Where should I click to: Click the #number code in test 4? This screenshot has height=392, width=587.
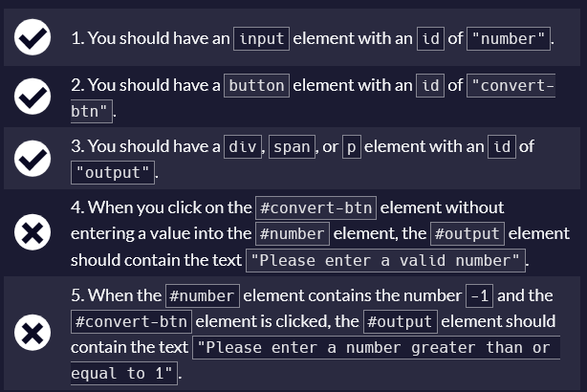(x=293, y=233)
